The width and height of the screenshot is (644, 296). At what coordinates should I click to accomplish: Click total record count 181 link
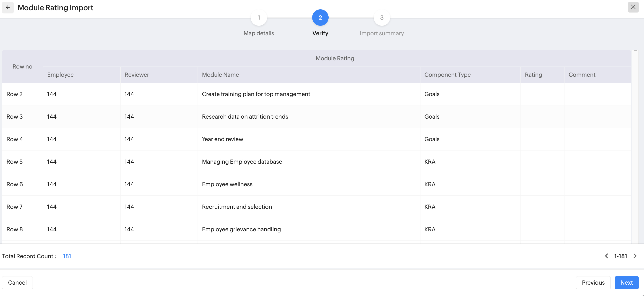click(x=67, y=256)
